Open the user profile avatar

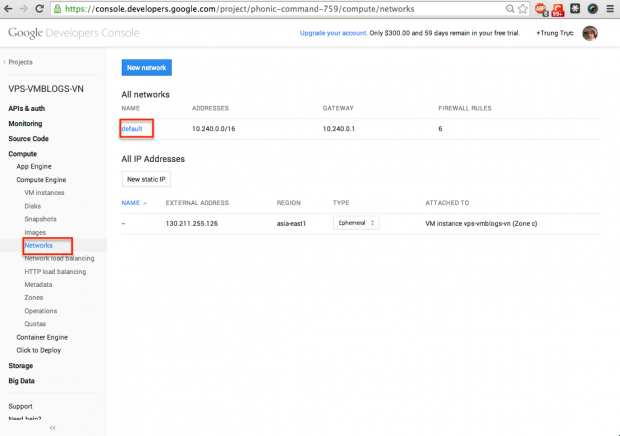click(590, 33)
